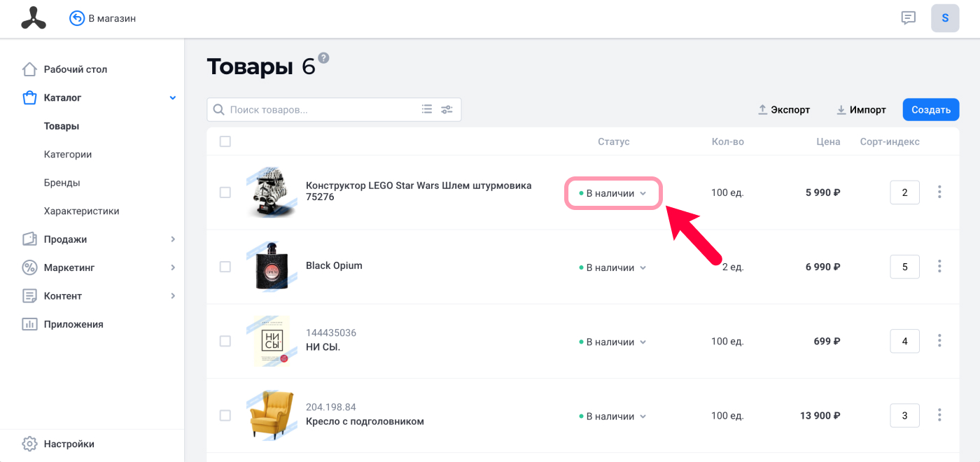Open the Конструктор LEGO Star Wars product

pos(419,191)
